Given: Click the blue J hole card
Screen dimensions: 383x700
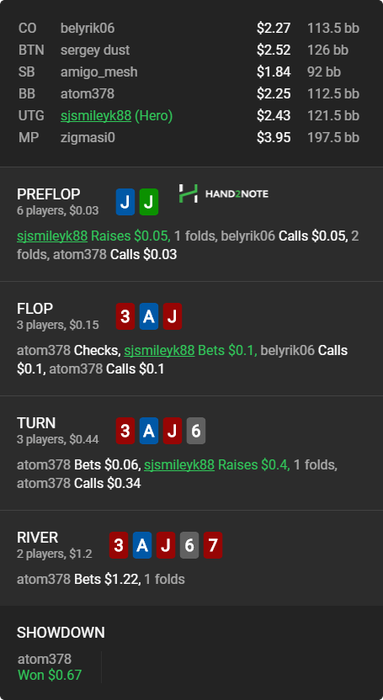Looking at the screenshot, I should click(125, 202).
